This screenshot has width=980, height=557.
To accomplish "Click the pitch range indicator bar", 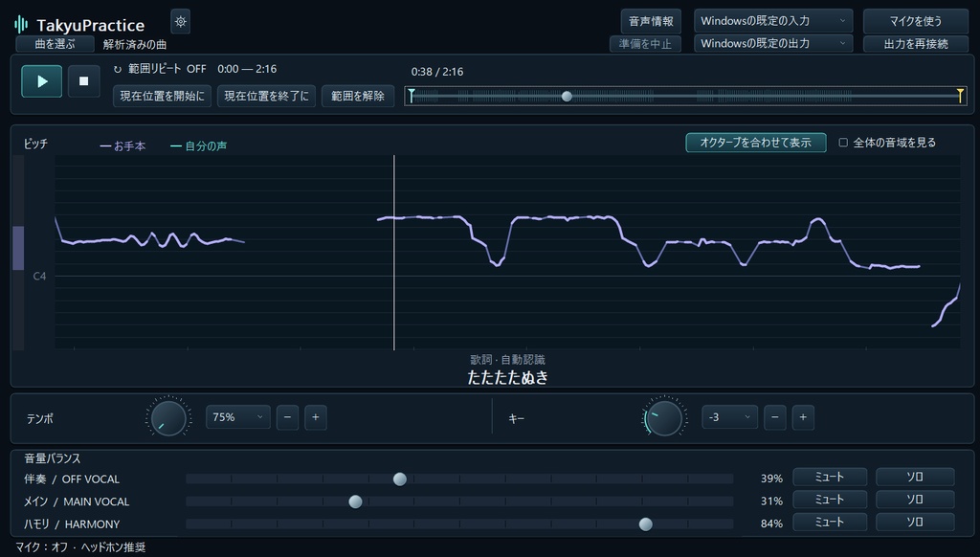I will tap(18, 248).
